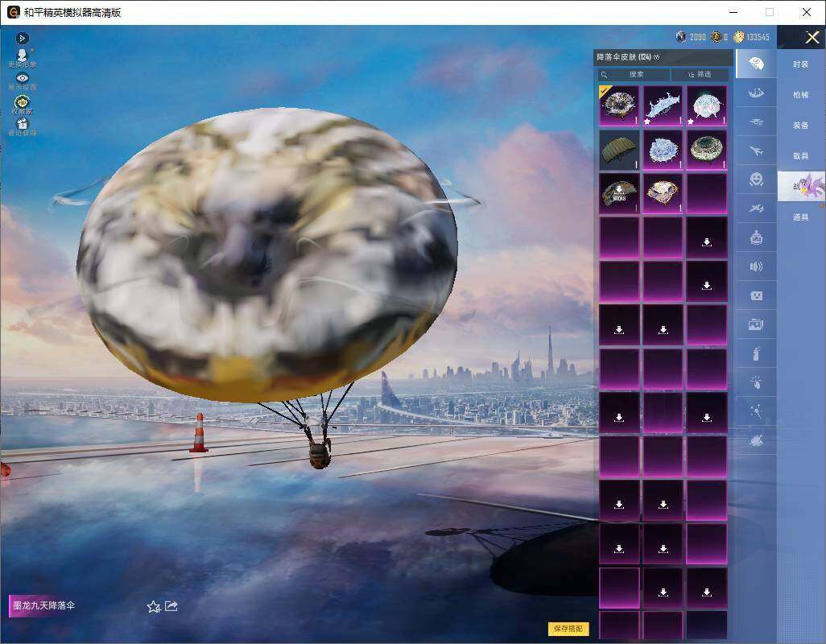Select the equipped ink-dragon parachute skin thumbnail
Viewport: 826px width, 644px height.
(x=619, y=105)
